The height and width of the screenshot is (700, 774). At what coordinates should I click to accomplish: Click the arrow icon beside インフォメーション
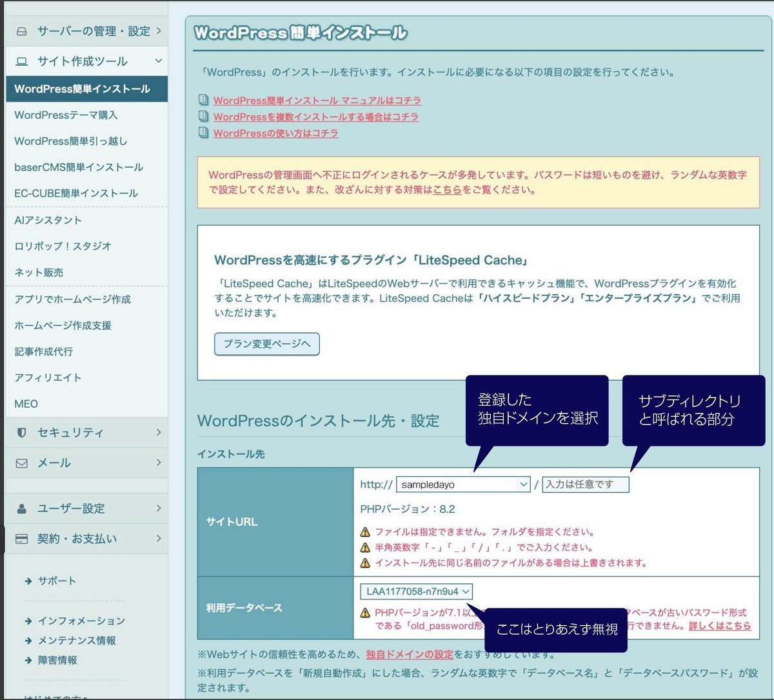coord(28,621)
